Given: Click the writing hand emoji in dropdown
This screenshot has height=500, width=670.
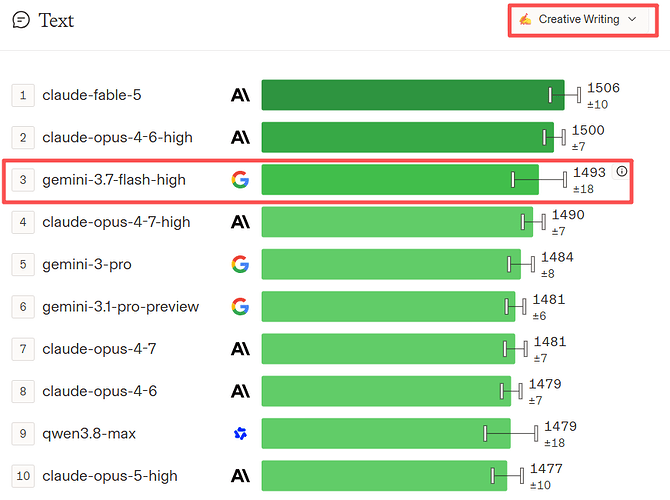Looking at the screenshot, I should pos(526,19).
